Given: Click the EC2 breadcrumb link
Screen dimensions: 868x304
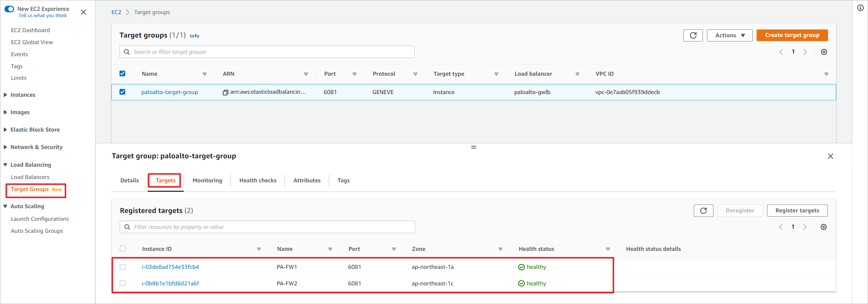Looking at the screenshot, I should pyautogui.click(x=116, y=12).
